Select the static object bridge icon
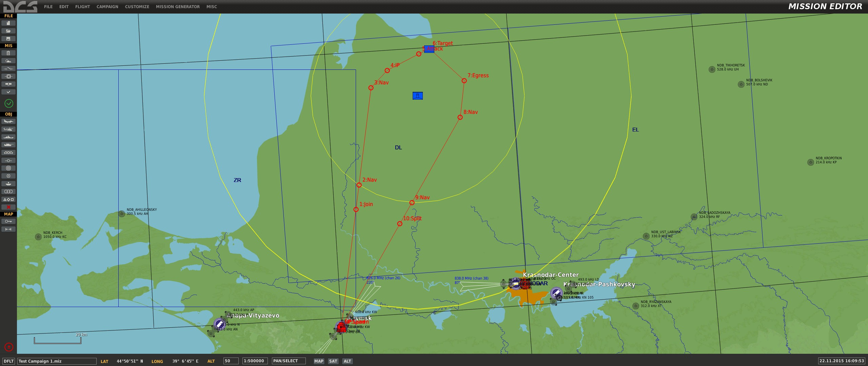 click(8, 152)
